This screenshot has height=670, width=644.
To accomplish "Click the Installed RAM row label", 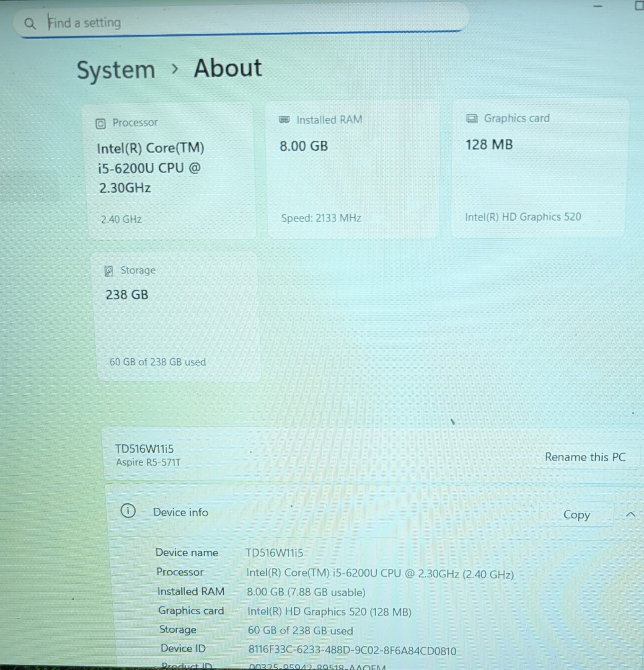I will point(191,591).
